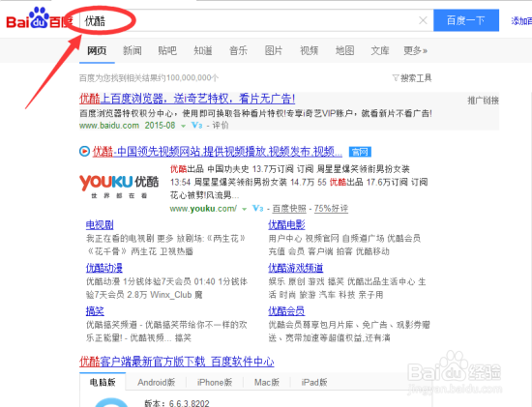Open the 优酷游戏频道 sublink
This screenshot has height=407, width=532.
[x=296, y=268]
